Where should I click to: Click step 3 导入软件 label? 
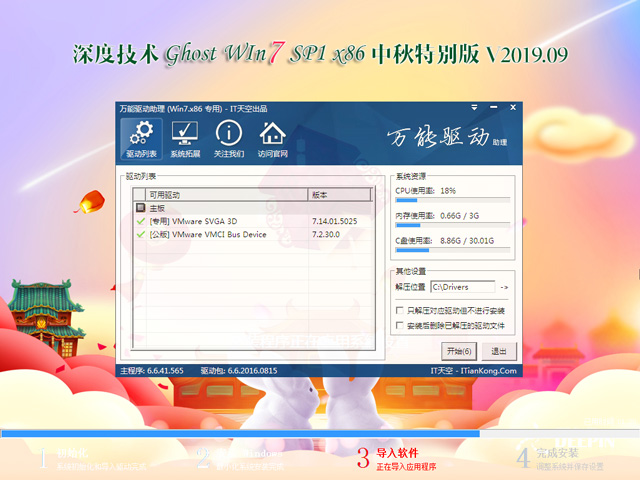[x=397, y=453]
